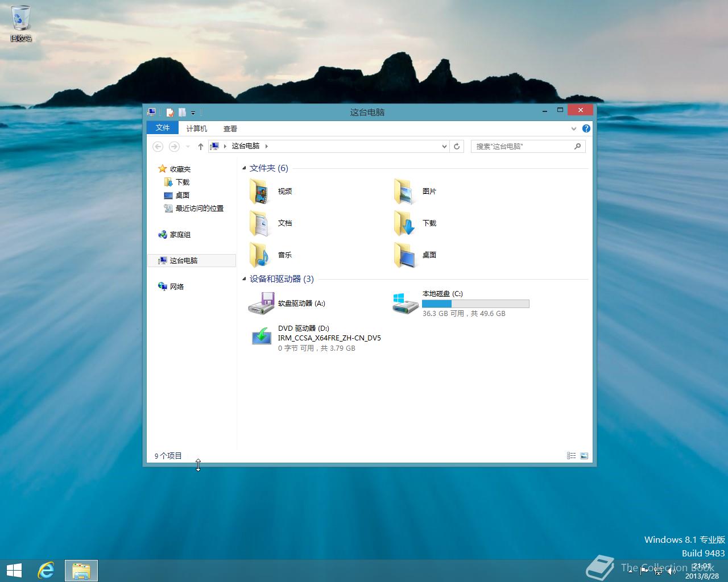Show hidden tray icons arrow
The width and height of the screenshot is (728, 582).
tap(630, 571)
